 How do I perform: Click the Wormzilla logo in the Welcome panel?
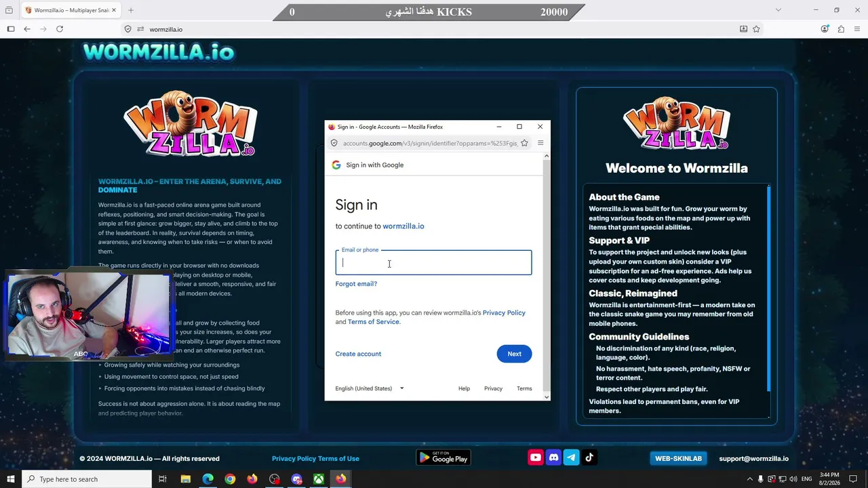click(x=677, y=123)
